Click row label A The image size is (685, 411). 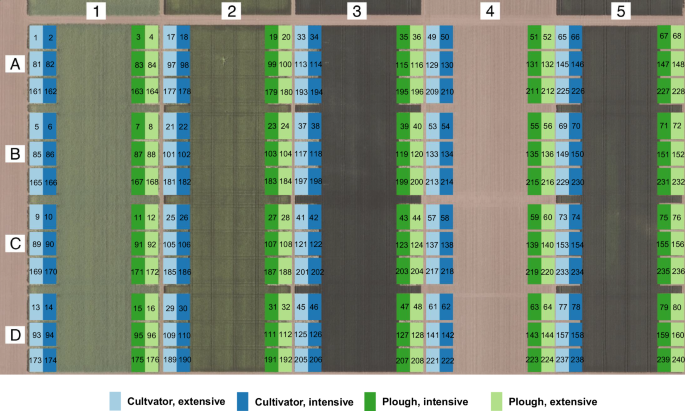click(x=15, y=64)
